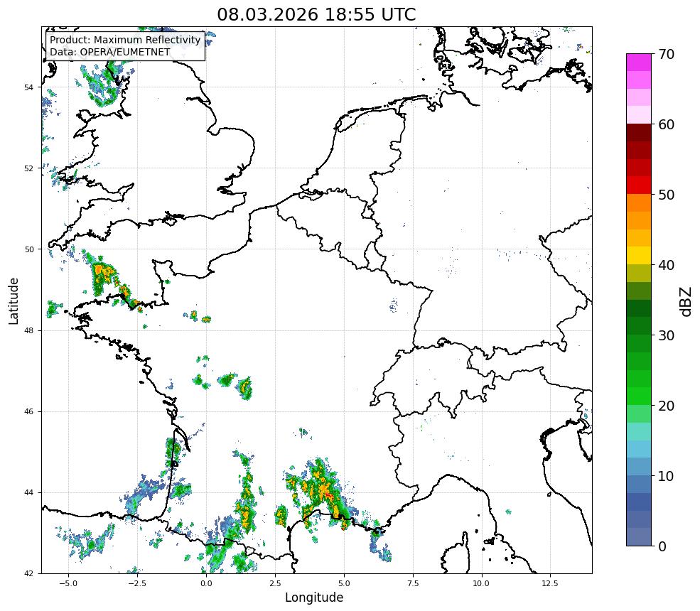The height and width of the screenshot is (611, 700).
Task: Click the longitude tick label 12.5
Action: click(x=551, y=583)
